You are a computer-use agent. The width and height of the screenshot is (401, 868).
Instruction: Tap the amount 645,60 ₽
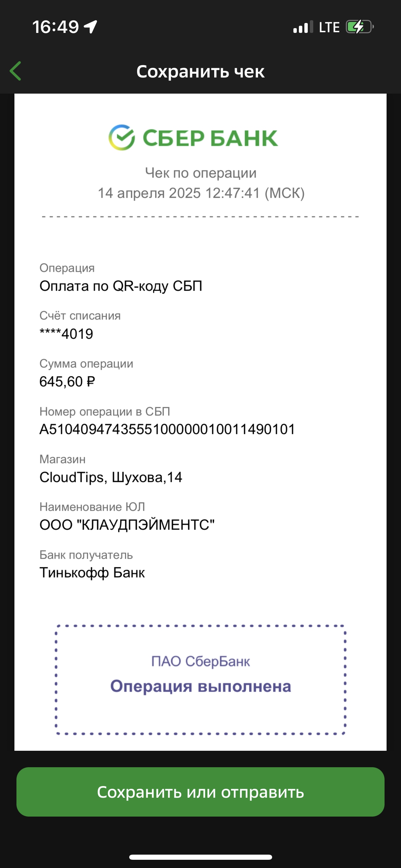67,382
